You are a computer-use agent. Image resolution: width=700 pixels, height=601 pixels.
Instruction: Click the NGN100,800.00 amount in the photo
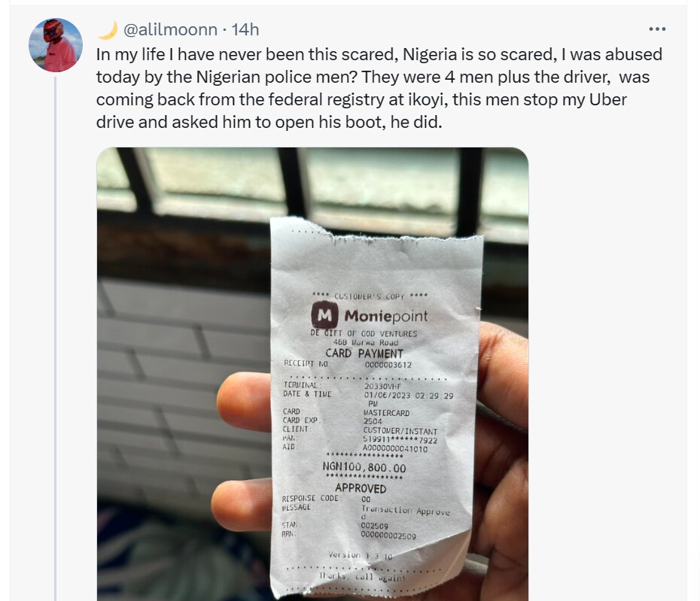(364, 468)
